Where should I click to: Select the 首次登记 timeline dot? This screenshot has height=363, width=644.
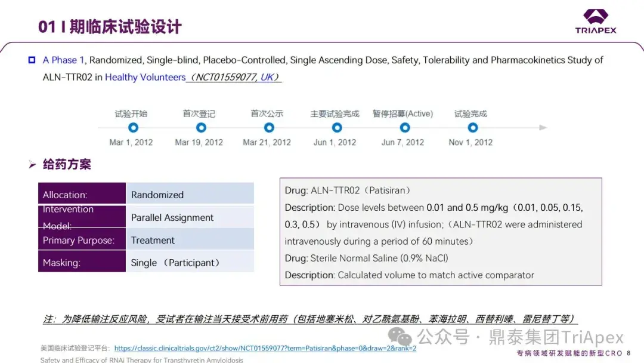200,127
